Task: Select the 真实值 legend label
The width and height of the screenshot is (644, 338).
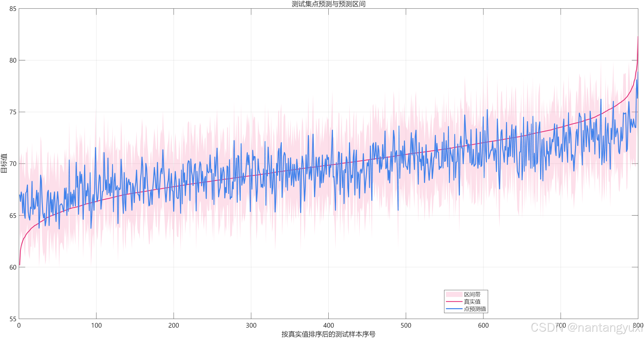Action: 472,302
